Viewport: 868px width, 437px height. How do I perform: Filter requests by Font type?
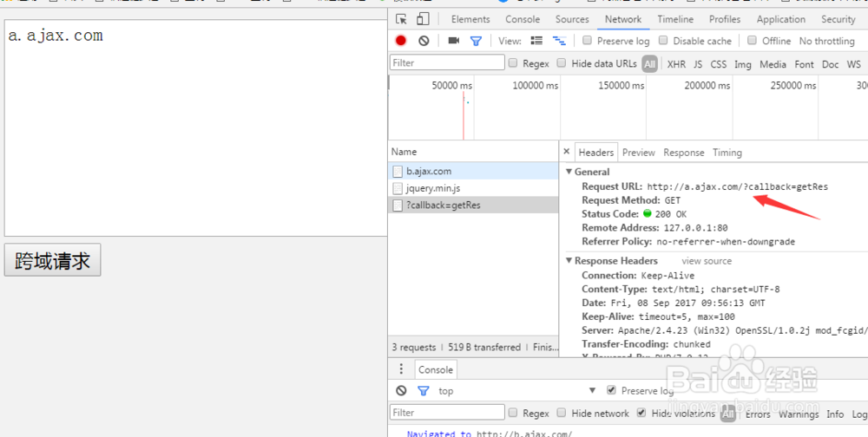(x=804, y=64)
